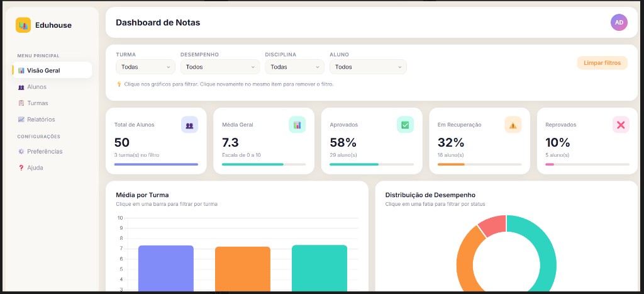Click the Reprovados progress bar
This screenshot has height=294, width=644.
pos(587,164)
